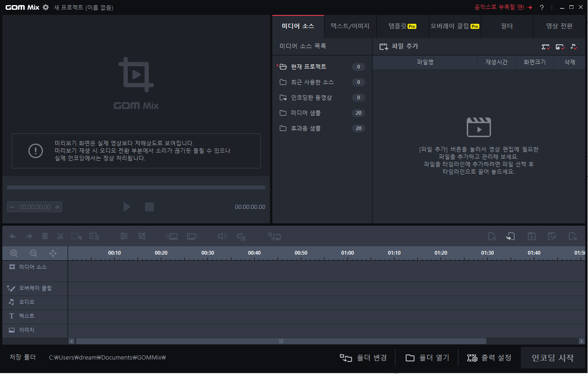Toggle the video file filter icon

(546, 47)
